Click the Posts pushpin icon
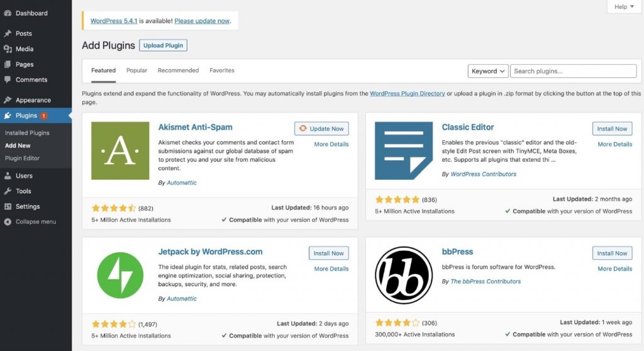This screenshot has width=644, height=351. [x=8, y=33]
